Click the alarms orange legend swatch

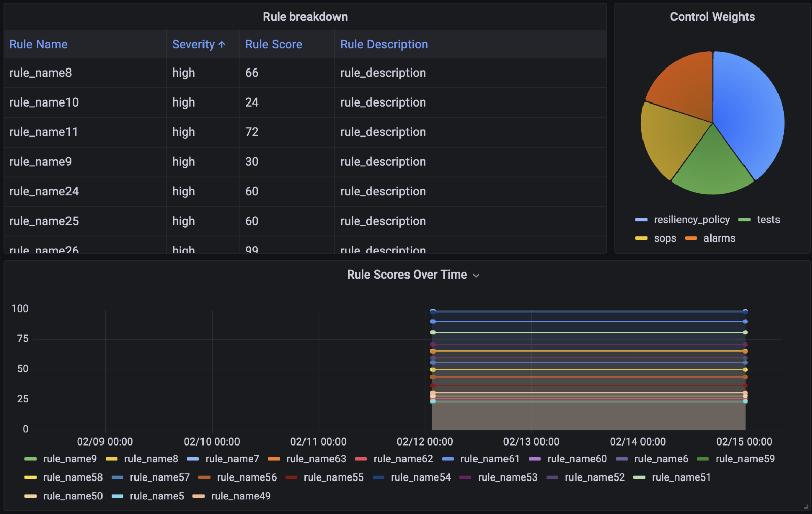tap(691, 238)
